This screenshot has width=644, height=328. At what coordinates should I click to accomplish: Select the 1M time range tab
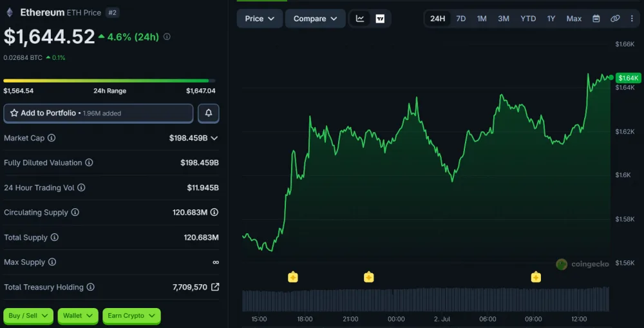pyautogui.click(x=482, y=19)
